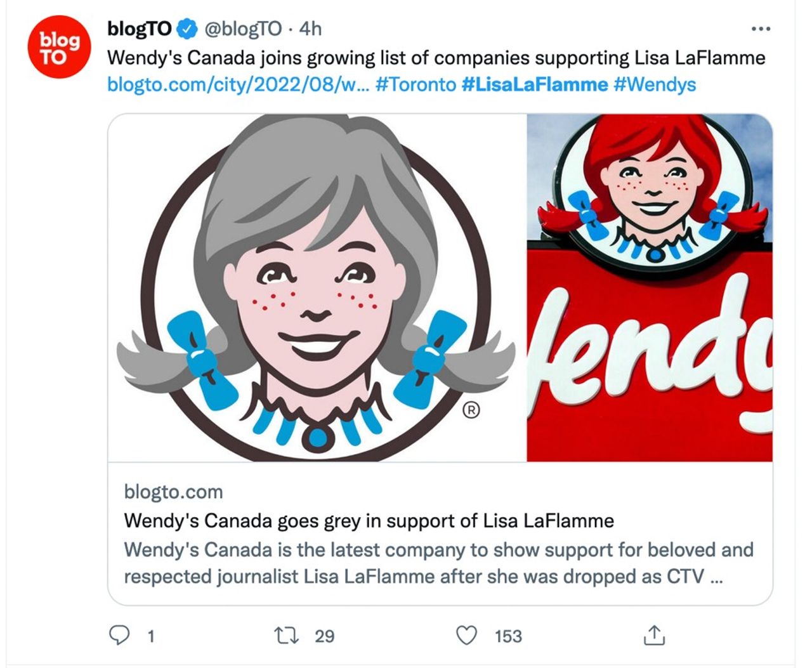This screenshot has width=812, height=668.
Task: Reply to the blogTO tweet
Action: [x=119, y=635]
